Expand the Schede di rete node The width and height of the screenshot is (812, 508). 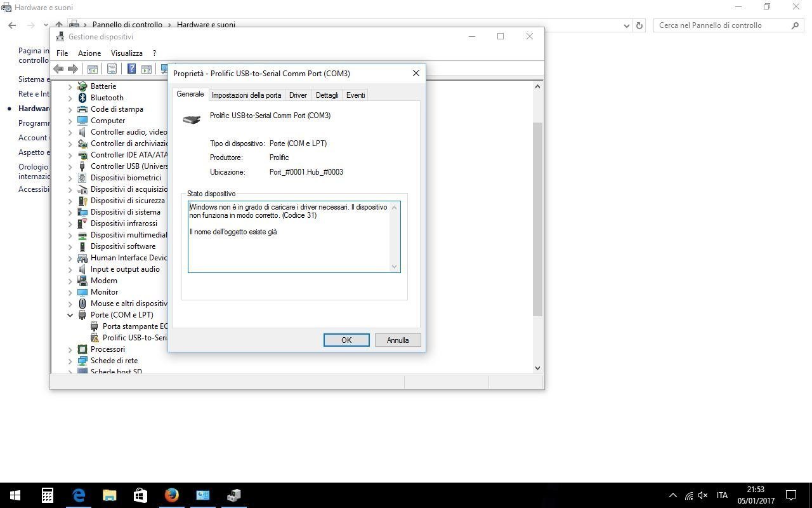pyautogui.click(x=70, y=361)
